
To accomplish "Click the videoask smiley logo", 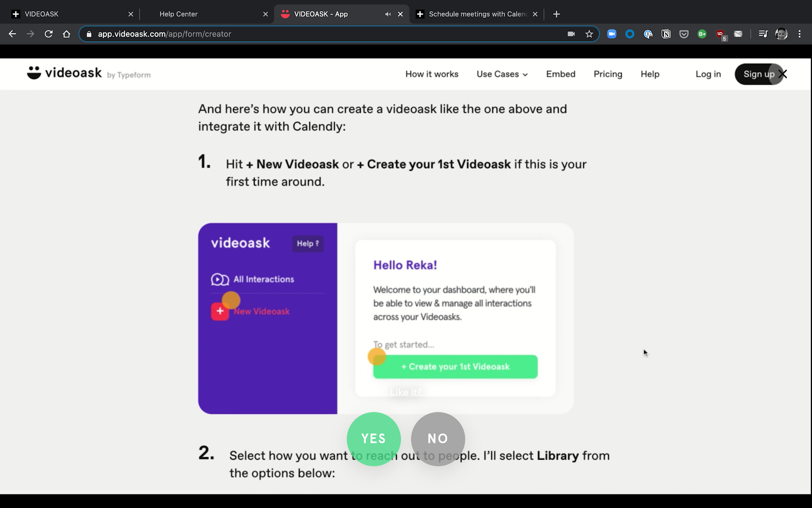I will pyautogui.click(x=34, y=73).
